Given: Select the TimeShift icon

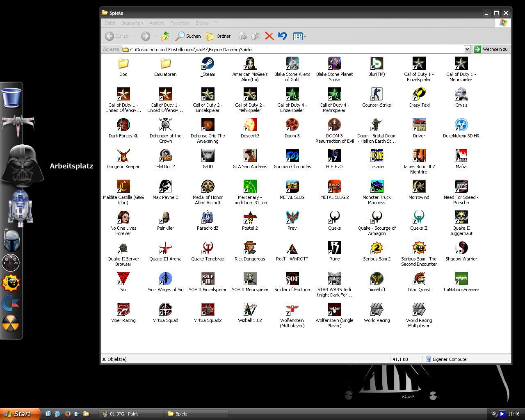Looking at the screenshot, I should point(377,279).
